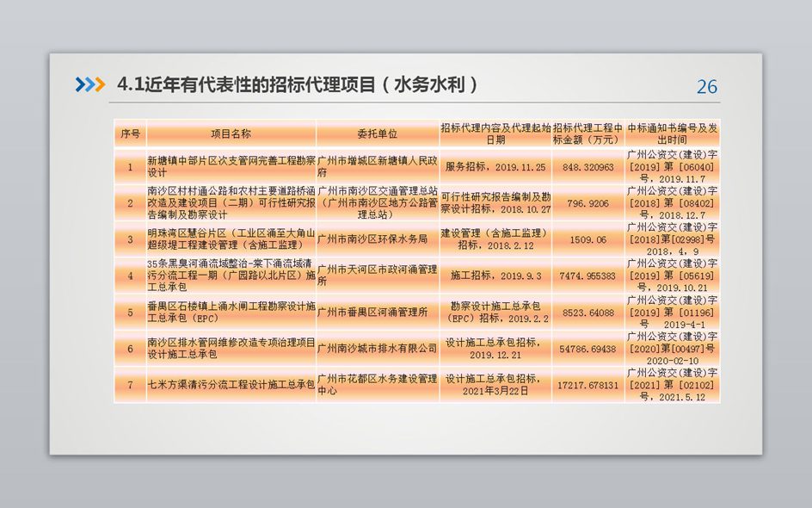The height and width of the screenshot is (508, 812).
Task: Click the amount cell '848.320963'
Action: 587,167
